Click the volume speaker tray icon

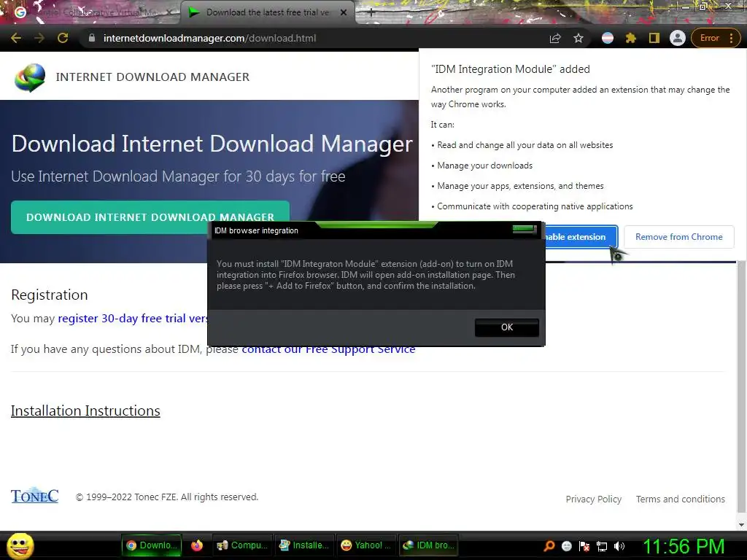tap(619, 546)
